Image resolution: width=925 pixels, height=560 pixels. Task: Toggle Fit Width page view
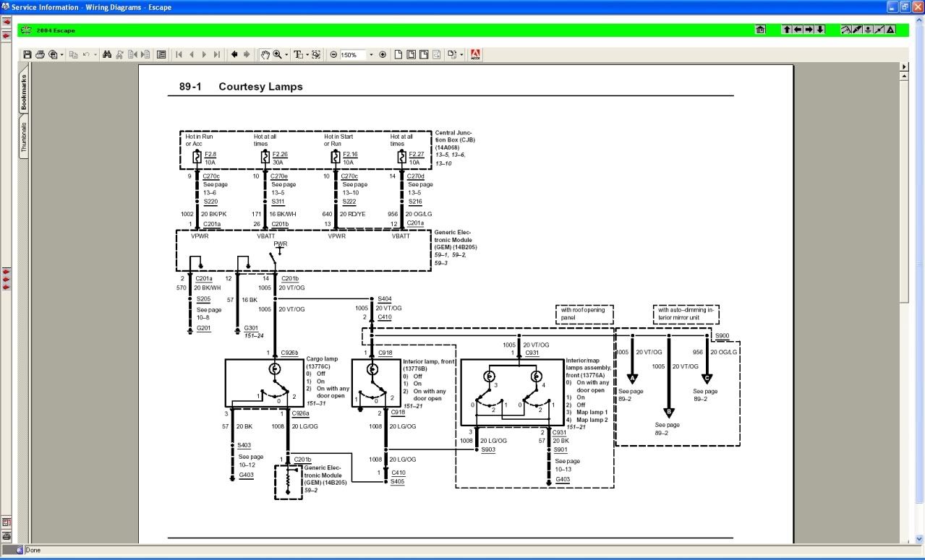(x=424, y=54)
